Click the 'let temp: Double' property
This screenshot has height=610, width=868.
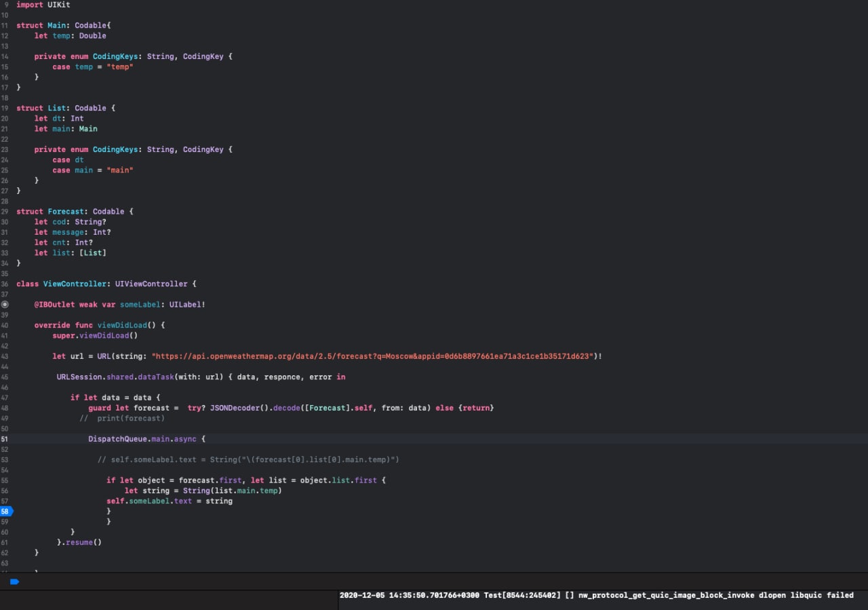pyautogui.click(x=71, y=35)
